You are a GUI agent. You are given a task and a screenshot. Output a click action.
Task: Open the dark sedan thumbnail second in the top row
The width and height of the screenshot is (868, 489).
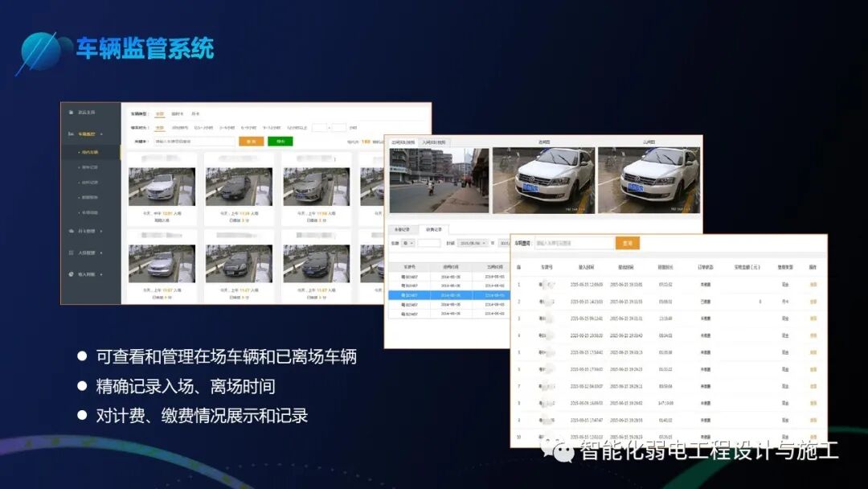pyautogui.click(x=240, y=187)
